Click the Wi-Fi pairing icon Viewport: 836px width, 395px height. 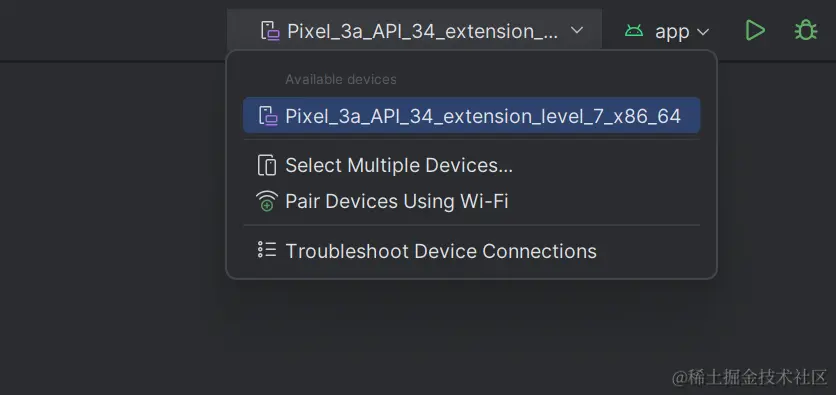coord(267,201)
